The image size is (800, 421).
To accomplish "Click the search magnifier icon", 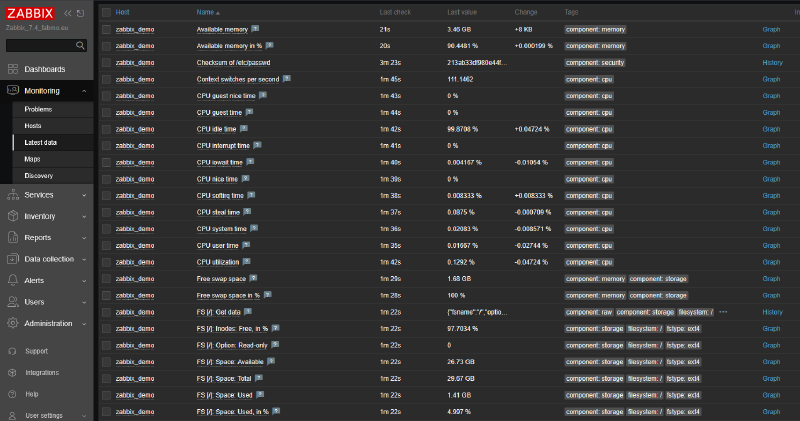I will pyautogui.click(x=80, y=45).
